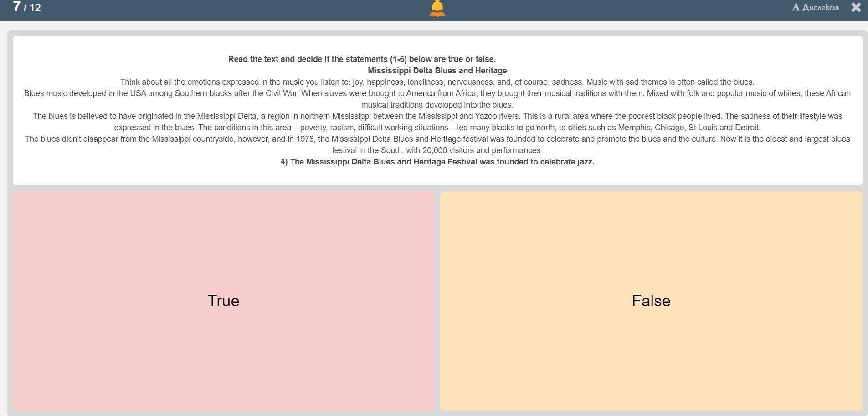Click the line mentioning Memphis, Chicago, St Louis
The image size is (868, 416).
pyautogui.click(x=437, y=128)
